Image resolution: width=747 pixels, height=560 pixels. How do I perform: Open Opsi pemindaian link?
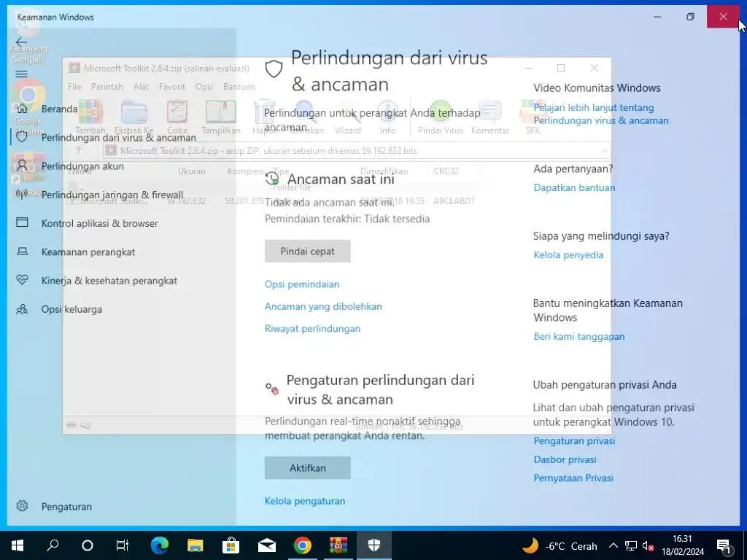pyautogui.click(x=302, y=284)
